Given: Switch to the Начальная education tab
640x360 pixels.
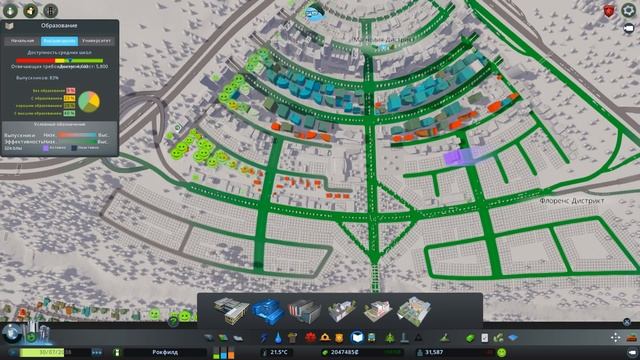Looking at the screenshot, I should [x=22, y=41].
